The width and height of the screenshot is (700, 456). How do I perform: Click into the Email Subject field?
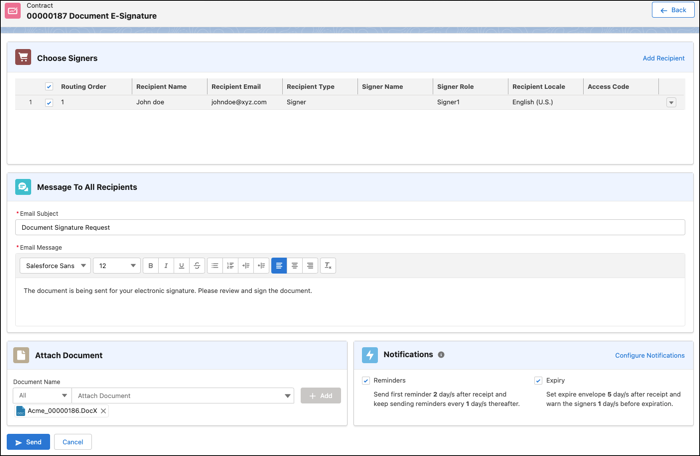point(350,228)
